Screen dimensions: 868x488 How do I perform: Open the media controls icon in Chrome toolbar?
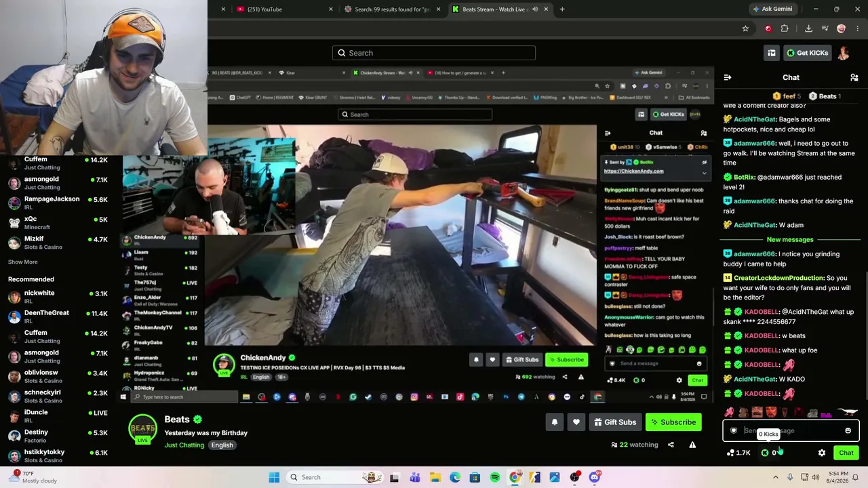pos(825,28)
